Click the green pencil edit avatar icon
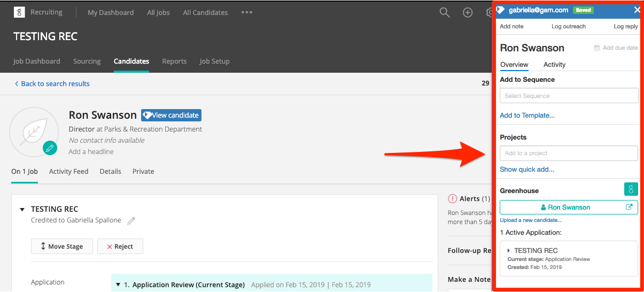Screen dimensions: 644x292 [50, 148]
